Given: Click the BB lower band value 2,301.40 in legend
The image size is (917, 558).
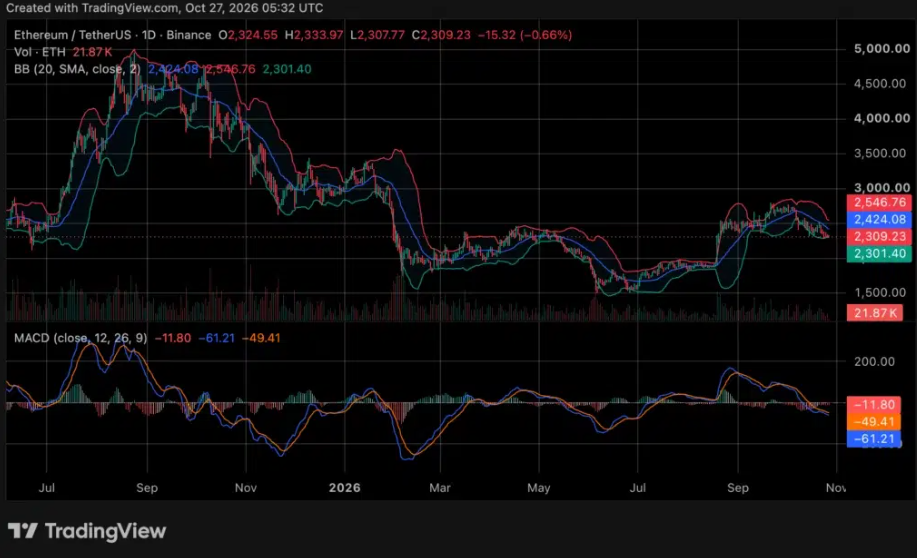Looking at the screenshot, I should [287, 69].
